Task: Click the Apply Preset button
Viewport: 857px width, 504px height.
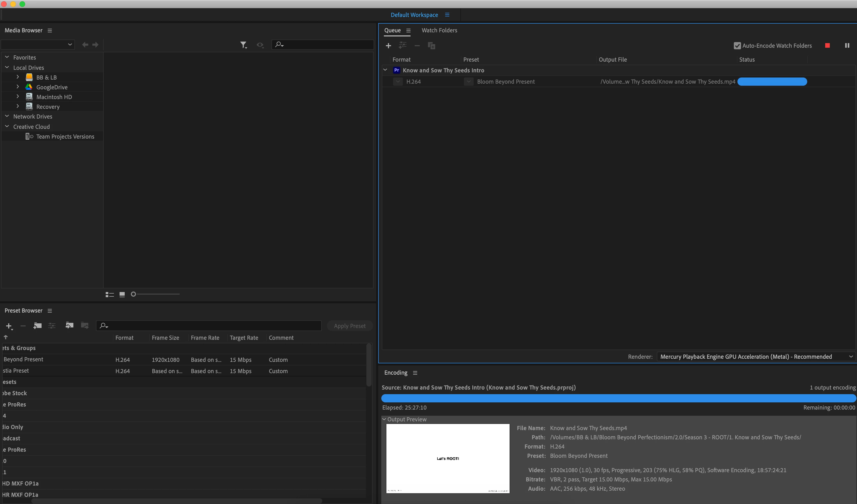Action: click(350, 326)
